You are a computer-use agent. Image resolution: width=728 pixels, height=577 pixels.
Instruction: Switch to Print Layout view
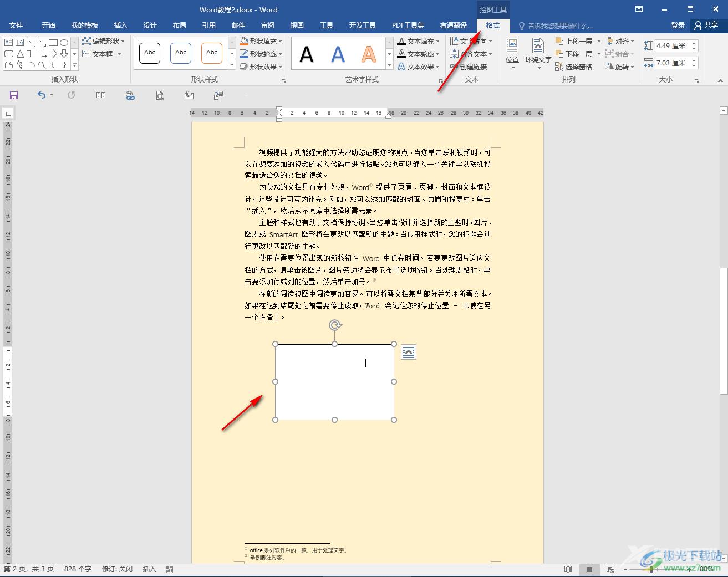tap(589, 569)
